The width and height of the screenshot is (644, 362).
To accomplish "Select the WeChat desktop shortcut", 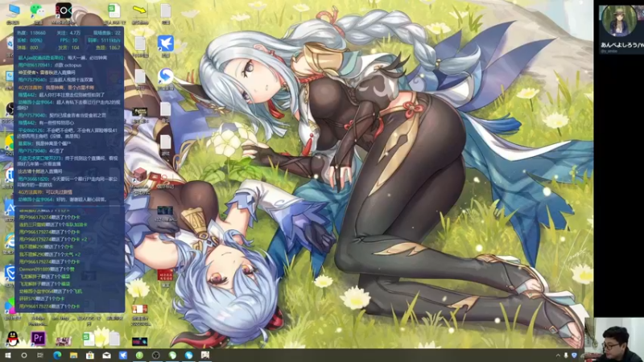I will [38, 12].
